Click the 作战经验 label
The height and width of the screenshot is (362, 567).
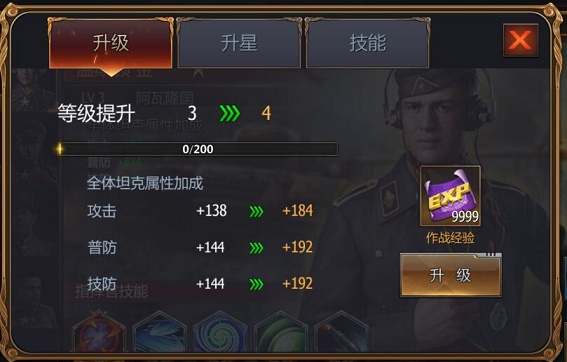pos(450,238)
